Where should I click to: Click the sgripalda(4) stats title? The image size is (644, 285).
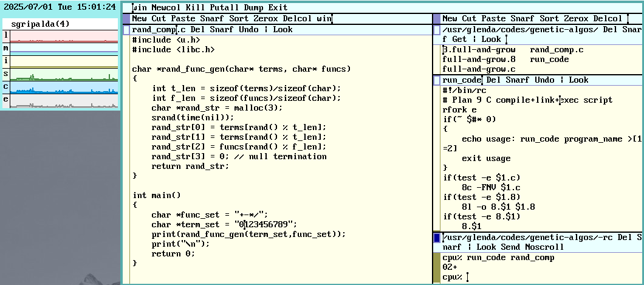[x=40, y=24]
